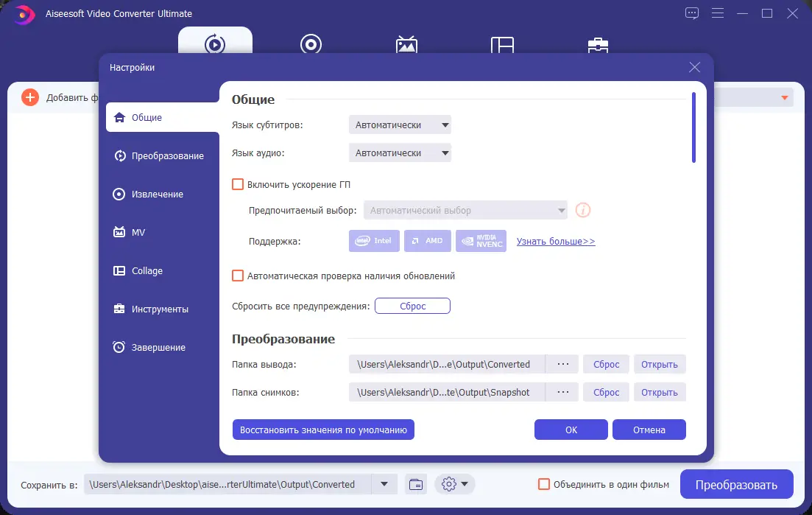
Task: Click Папка вывода path field
Action: click(x=447, y=364)
